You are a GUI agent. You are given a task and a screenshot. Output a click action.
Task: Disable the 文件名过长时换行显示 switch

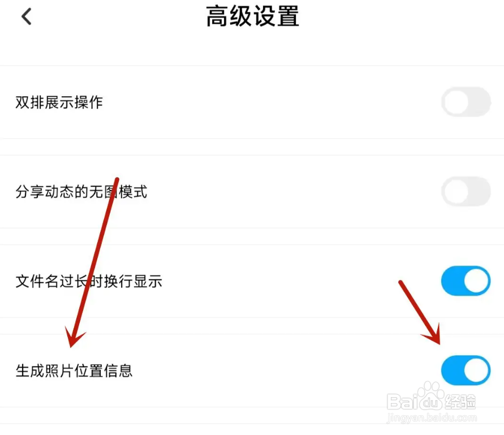pos(466,281)
